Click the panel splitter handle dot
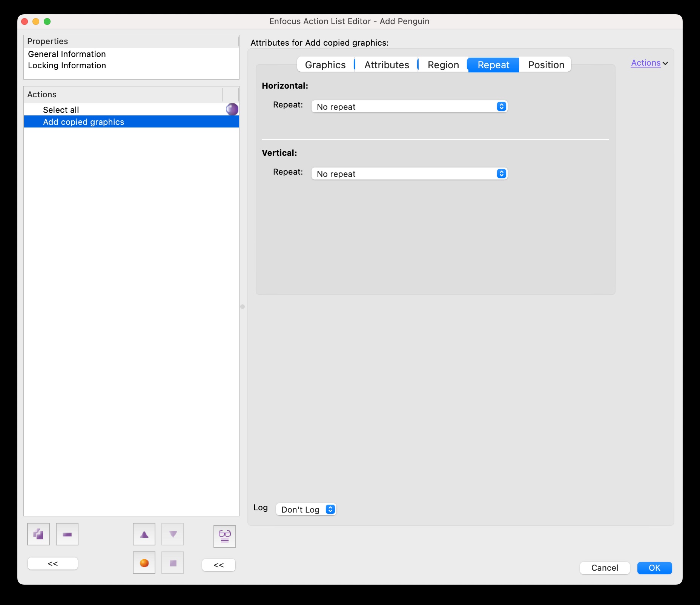700x605 pixels. pos(243,307)
